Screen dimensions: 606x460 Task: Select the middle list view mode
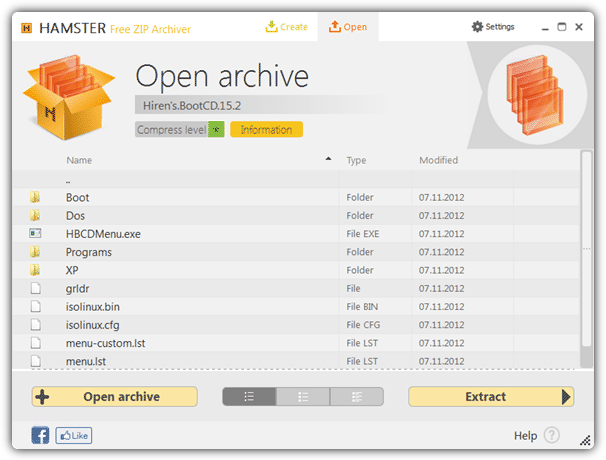click(x=303, y=397)
